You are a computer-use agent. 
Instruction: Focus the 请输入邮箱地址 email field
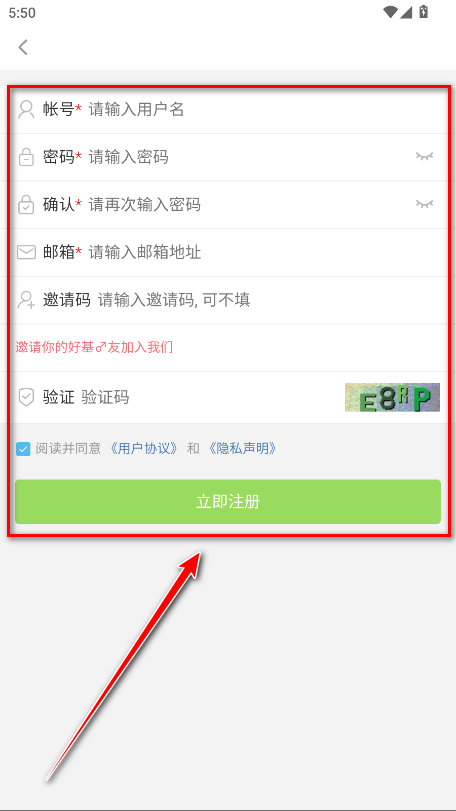266,252
